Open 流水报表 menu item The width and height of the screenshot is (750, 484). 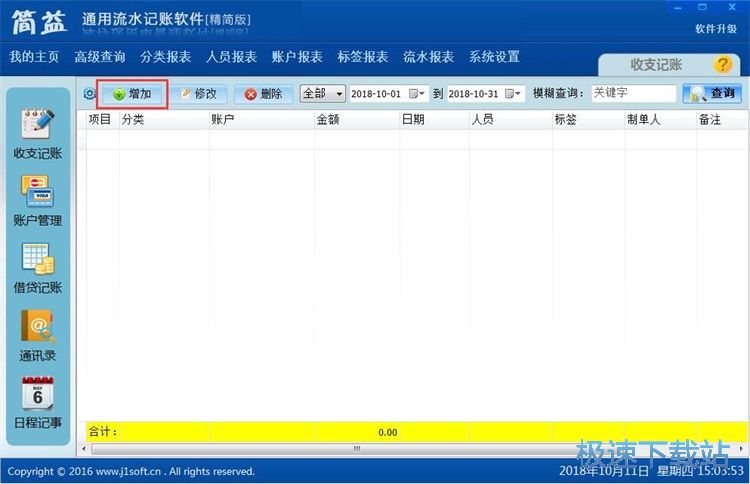(x=428, y=57)
